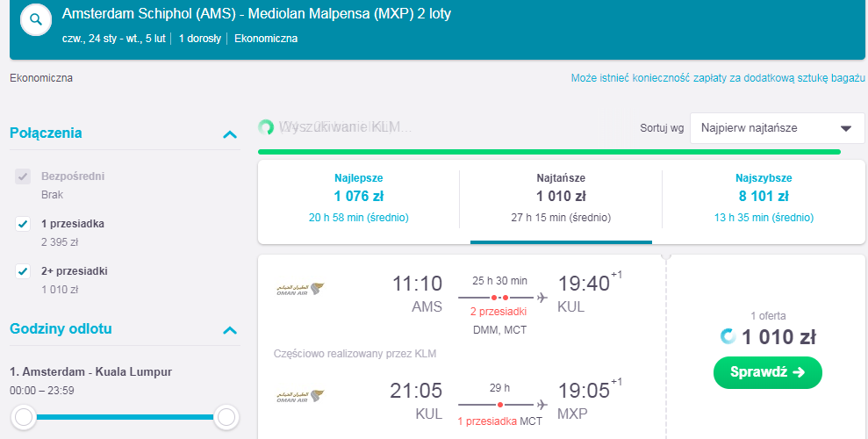Collapse the Godziny odlotu section

(x=230, y=330)
